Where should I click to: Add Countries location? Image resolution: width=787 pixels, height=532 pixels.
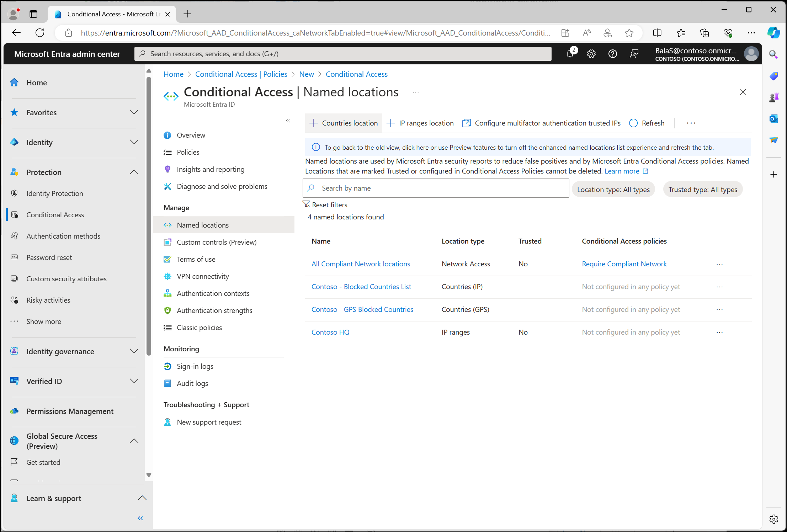coord(344,123)
